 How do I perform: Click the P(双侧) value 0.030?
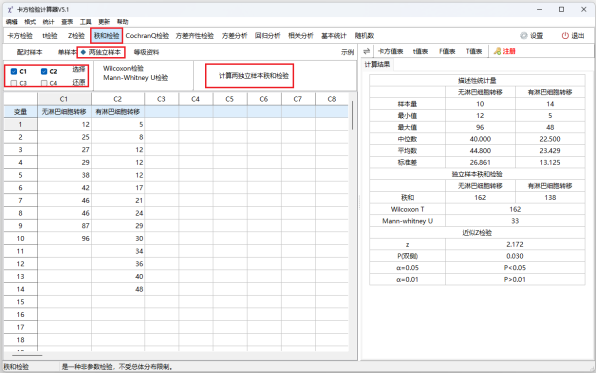pyautogui.click(x=515, y=256)
